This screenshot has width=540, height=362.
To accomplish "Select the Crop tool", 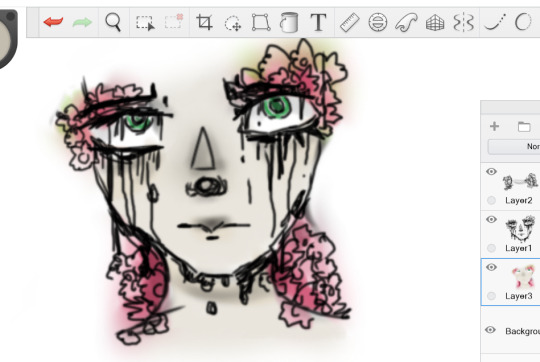I will pos(204,22).
